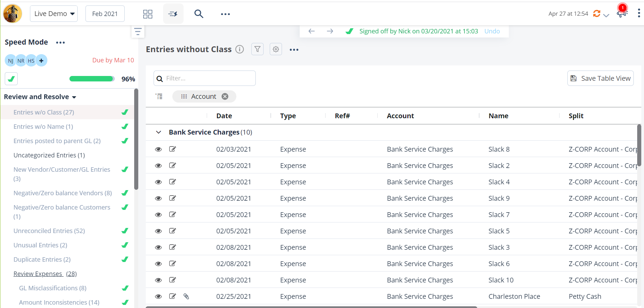Open table settings gear icon

276,49
